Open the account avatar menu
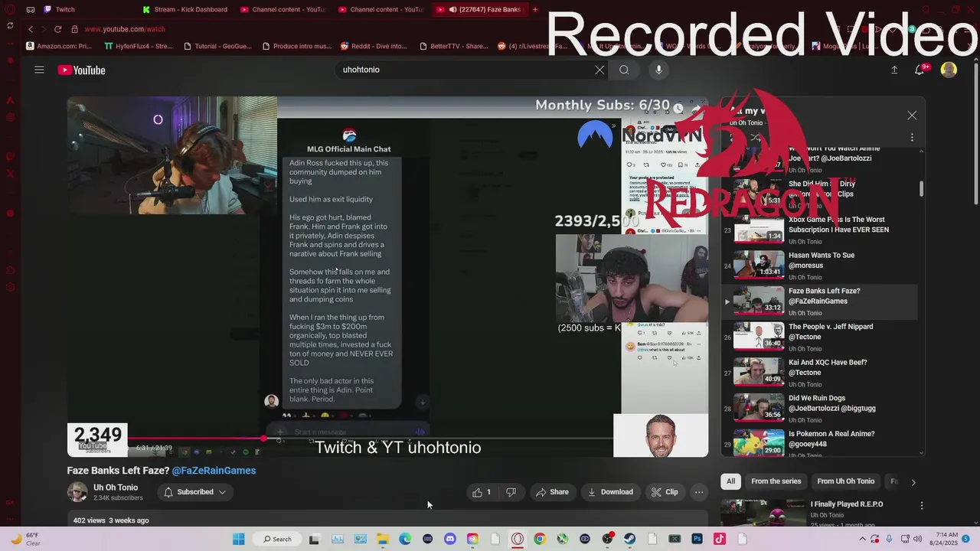This screenshot has width=980, height=551. (949, 70)
